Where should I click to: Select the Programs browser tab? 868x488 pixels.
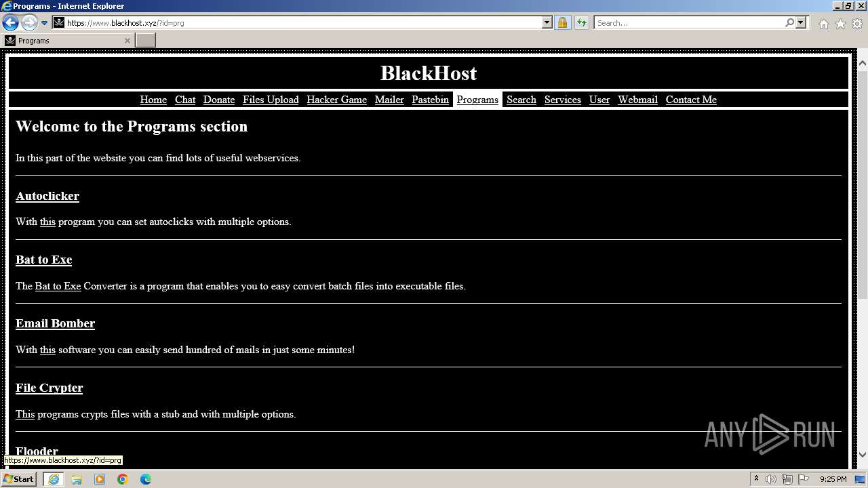[66, 41]
